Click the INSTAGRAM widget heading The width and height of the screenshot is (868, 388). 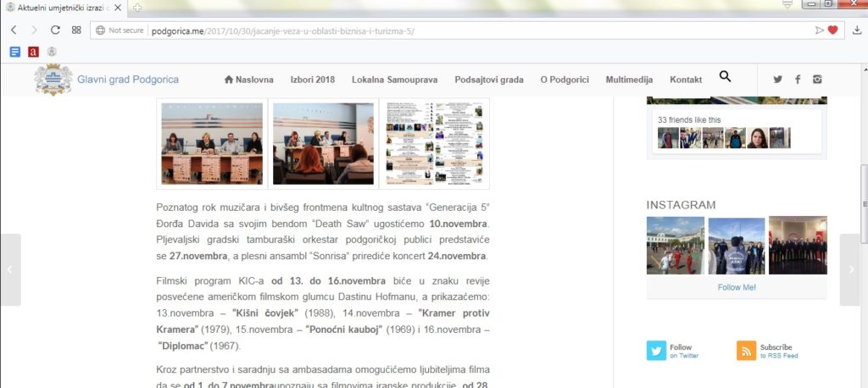pyautogui.click(x=681, y=205)
